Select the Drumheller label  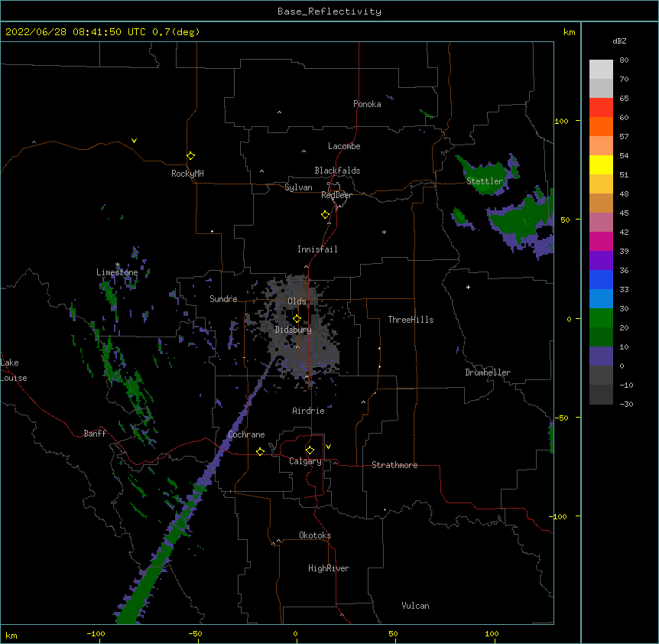tap(488, 372)
